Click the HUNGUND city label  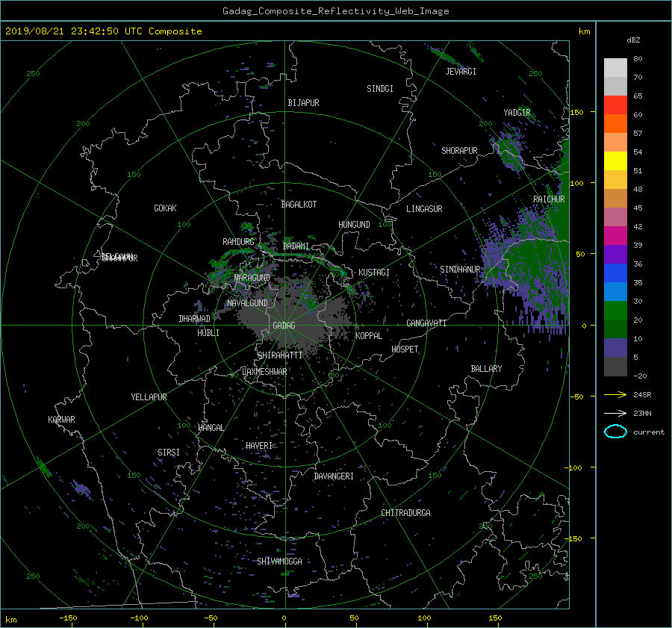pos(354,225)
